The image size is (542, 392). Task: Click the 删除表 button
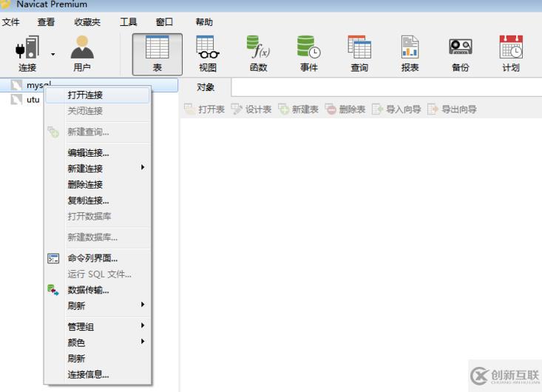(x=345, y=109)
